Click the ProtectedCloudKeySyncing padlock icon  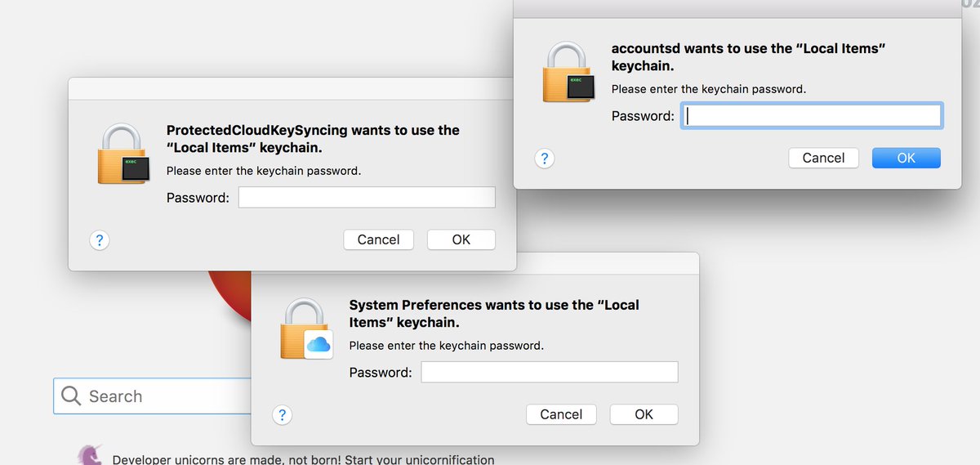(122, 154)
